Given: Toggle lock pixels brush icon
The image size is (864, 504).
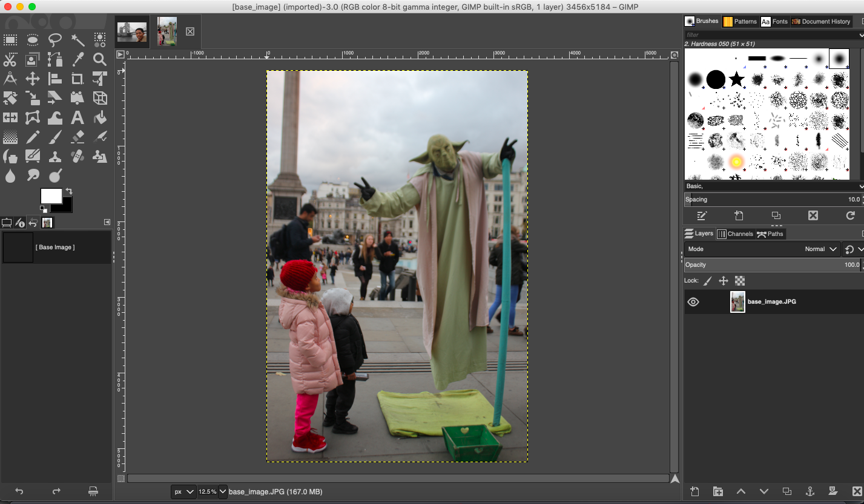Looking at the screenshot, I should (x=707, y=281).
